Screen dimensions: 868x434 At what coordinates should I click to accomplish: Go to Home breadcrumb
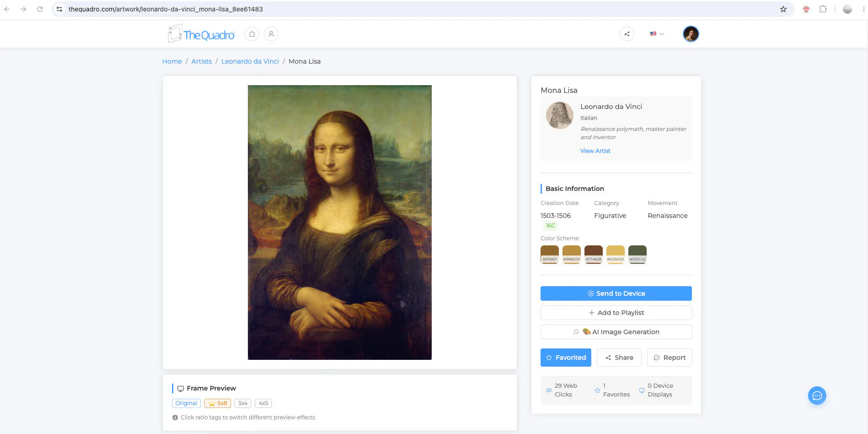point(172,61)
